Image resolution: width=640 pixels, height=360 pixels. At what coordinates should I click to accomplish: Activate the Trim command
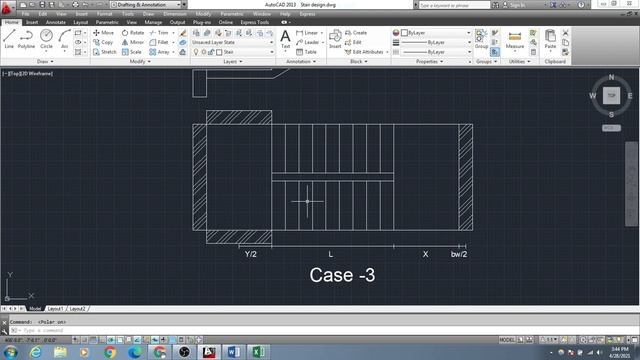[159, 33]
